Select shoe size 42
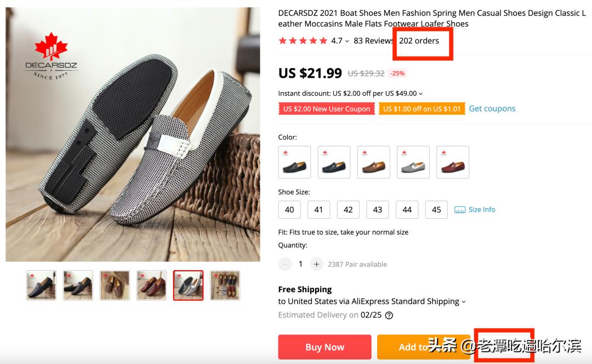592x364 pixels. tap(348, 210)
